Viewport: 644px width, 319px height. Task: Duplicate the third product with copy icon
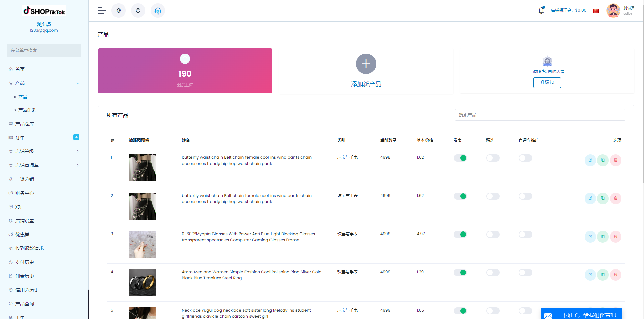[x=603, y=237]
